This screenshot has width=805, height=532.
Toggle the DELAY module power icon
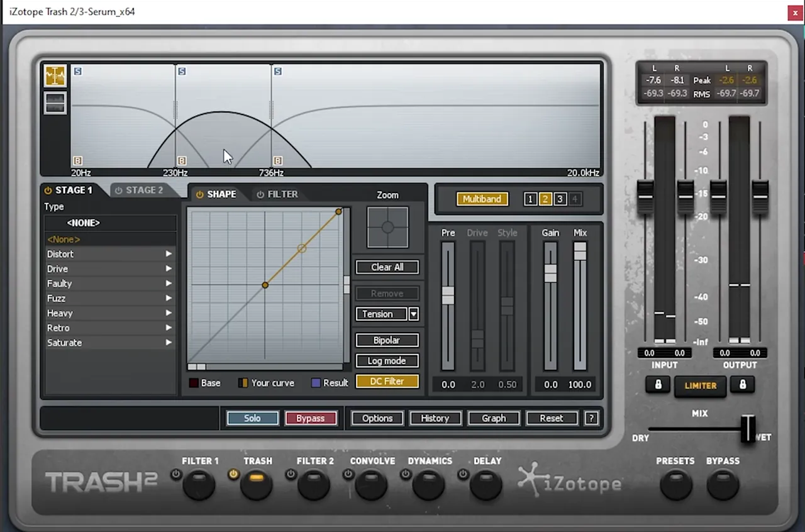click(x=464, y=474)
